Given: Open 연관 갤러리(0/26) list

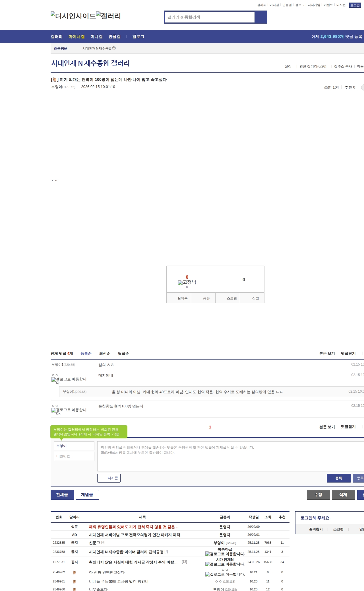Looking at the screenshot, I should [x=313, y=66].
